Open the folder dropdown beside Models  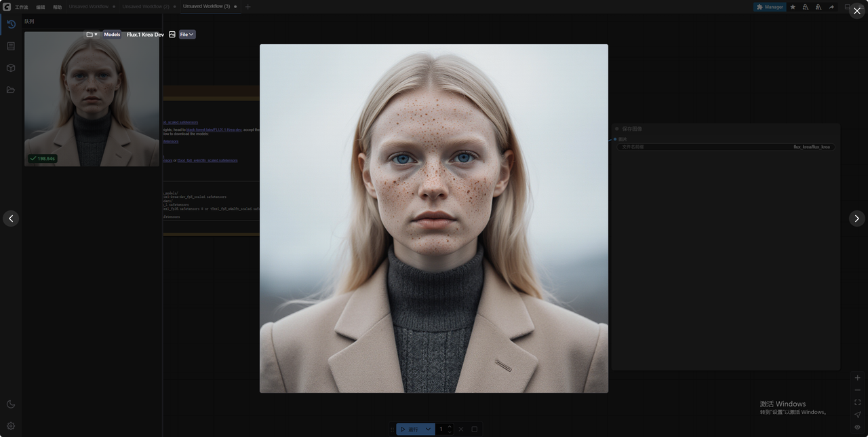[x=92, y=35]
